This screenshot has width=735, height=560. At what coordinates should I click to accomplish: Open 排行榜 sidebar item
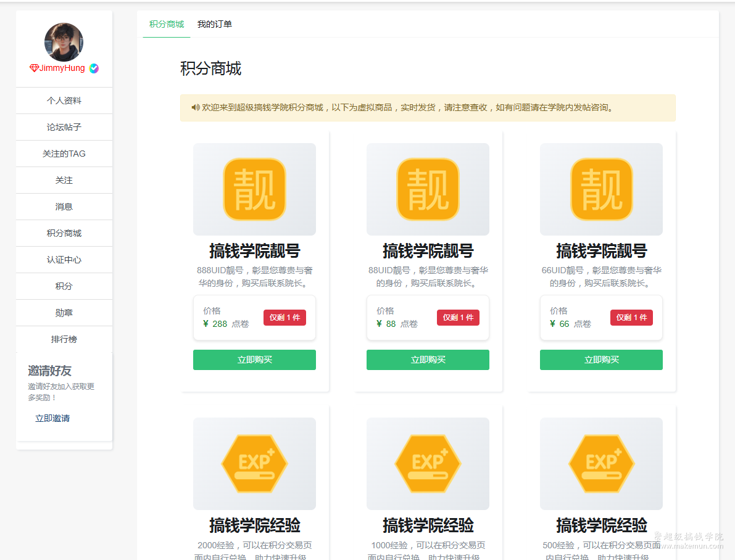[64, 339]
